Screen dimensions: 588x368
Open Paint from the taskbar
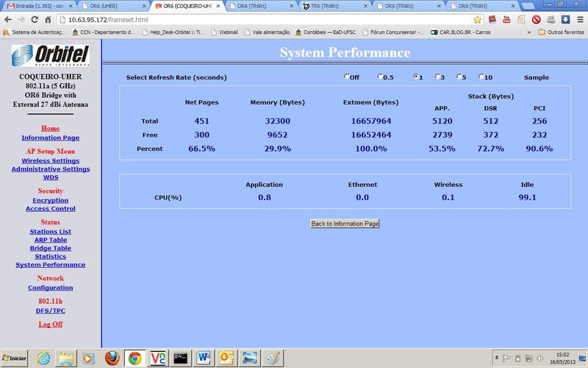click(272, 358)
